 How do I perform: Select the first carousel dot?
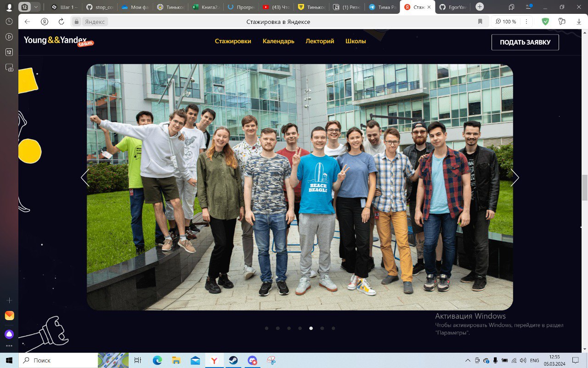pyautogui.click(x=266, y=328)
